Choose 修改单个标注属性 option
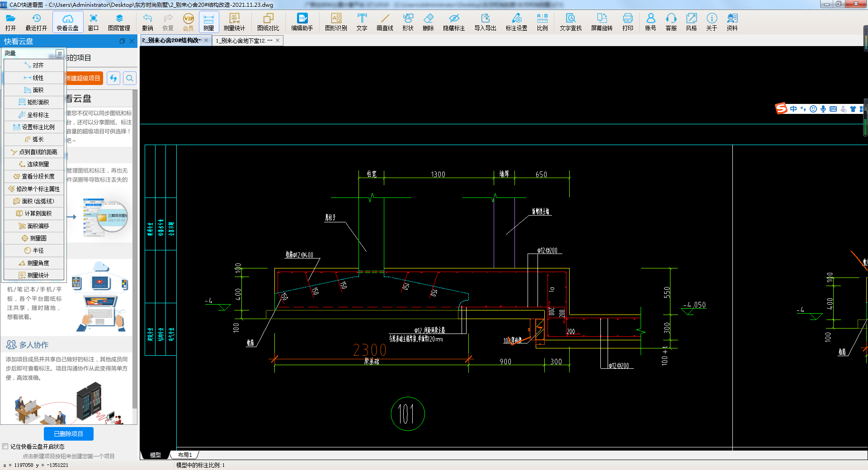This screenshot has width=868, height=470. pos(34,189)
